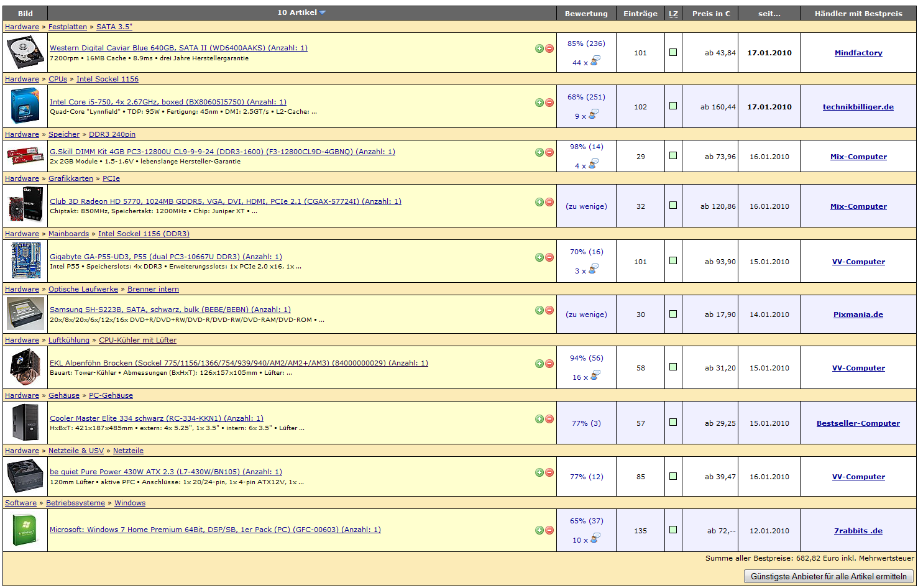The height and width of the screenshot is (588, 918).
Task: Tick LZ checkbox for Cooler Master Elite 334
Action: [673, 422]
